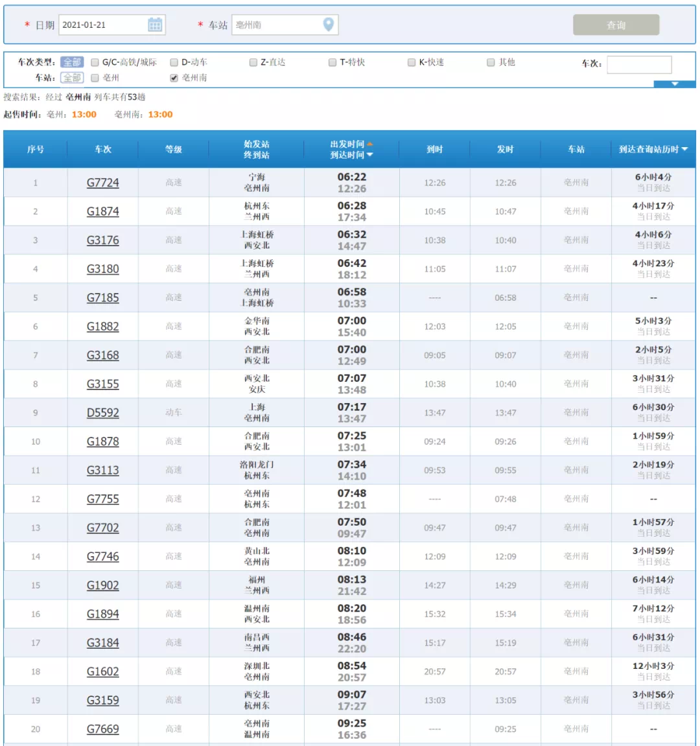Sort by arrival time descending arrow
The width and height of the screenshot is (700, 746).
coord(369,155)
